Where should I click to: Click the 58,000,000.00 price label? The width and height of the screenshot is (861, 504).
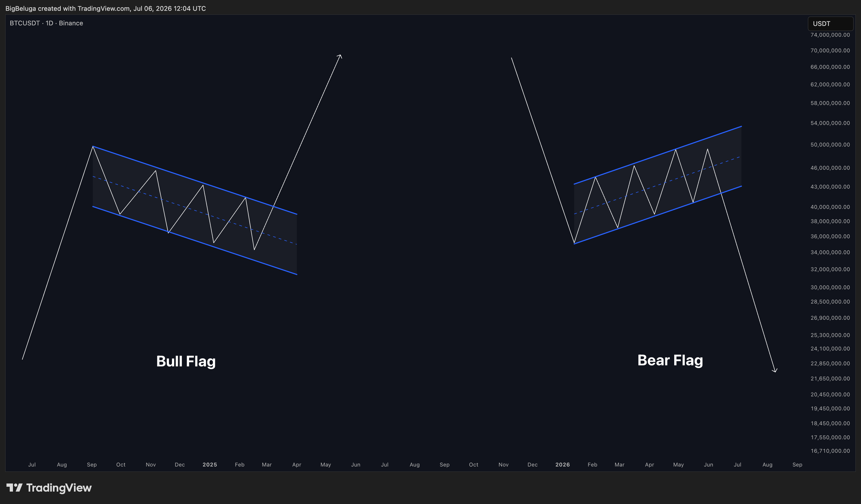tap(830, 103)
